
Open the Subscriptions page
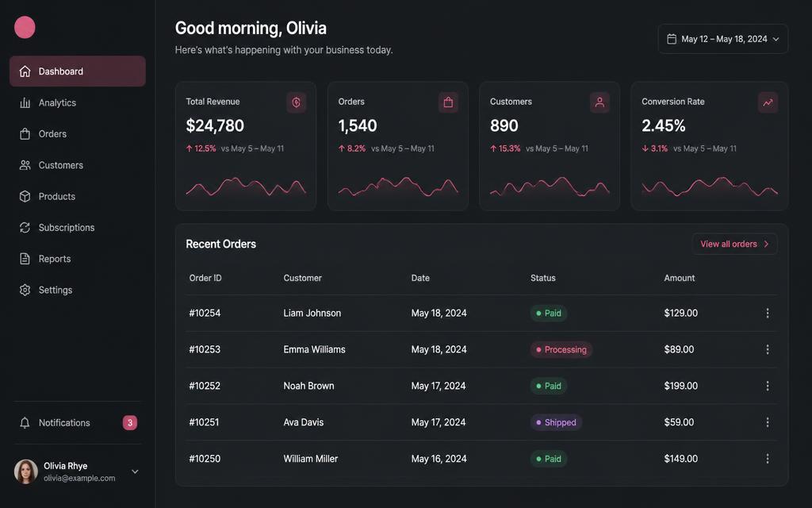(78, 228)
